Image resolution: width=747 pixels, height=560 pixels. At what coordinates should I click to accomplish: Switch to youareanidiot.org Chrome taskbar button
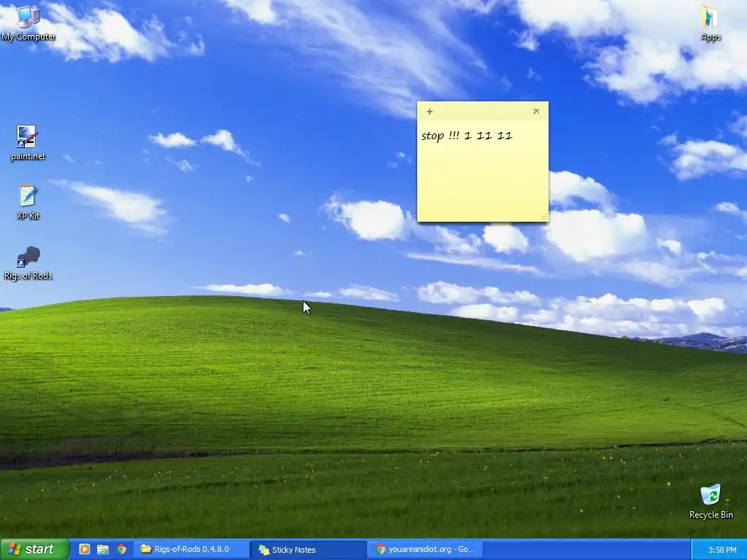click(425, 550)
